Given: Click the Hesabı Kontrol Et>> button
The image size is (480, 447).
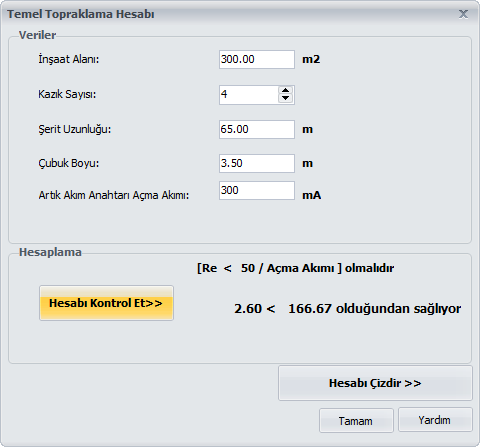Looking at the screenshot, I should point(106,303).
